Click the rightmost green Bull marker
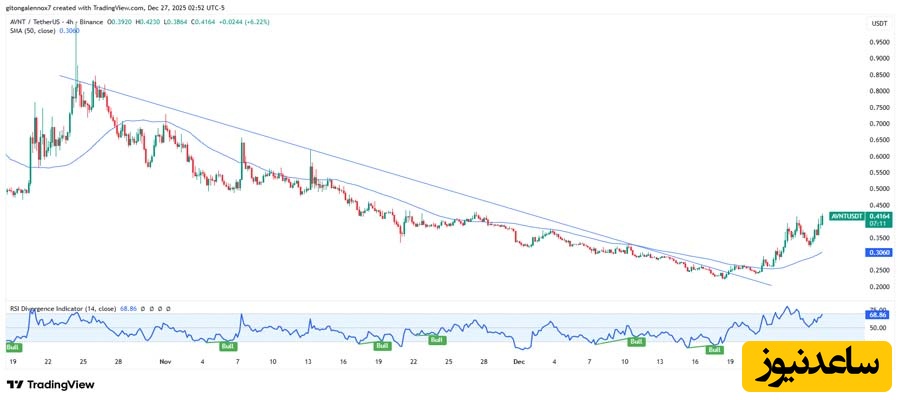The width and height of the screenshot is (900, 400). pos(714,350)
